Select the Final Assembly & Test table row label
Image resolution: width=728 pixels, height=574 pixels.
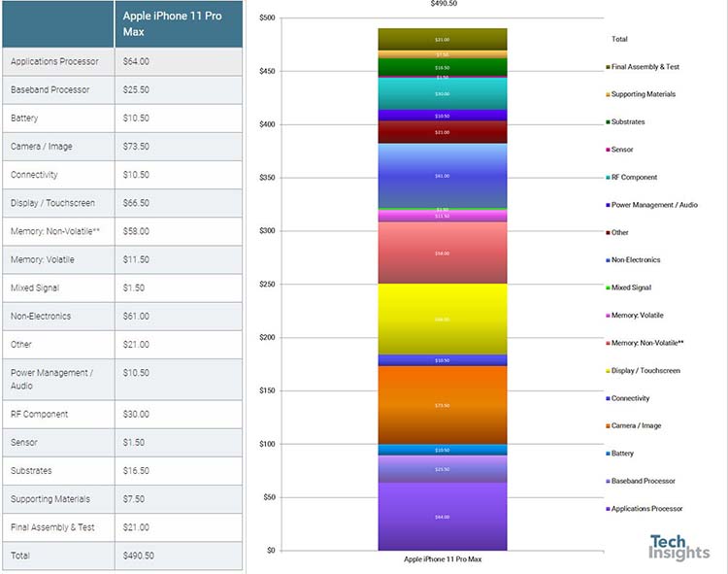(x=52, y=527)
